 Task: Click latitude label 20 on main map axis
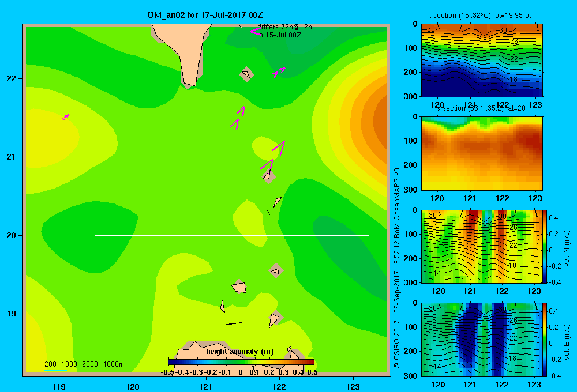coord(11,235)
